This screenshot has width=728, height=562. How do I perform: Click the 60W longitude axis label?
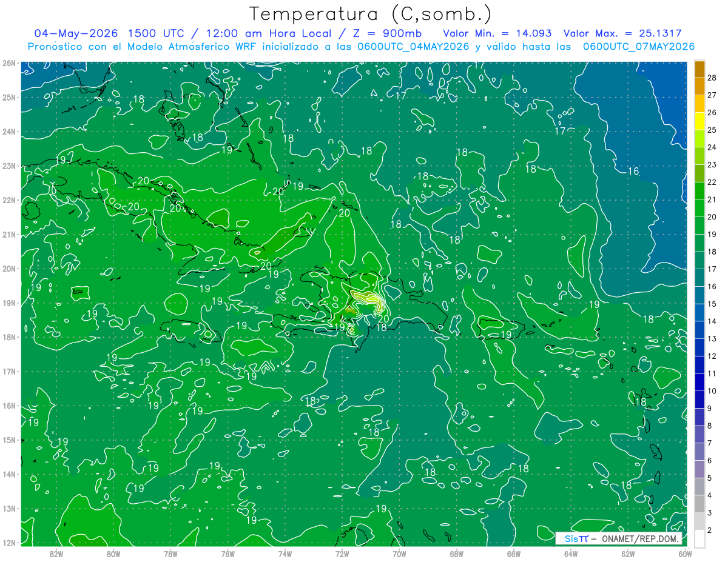685,553
